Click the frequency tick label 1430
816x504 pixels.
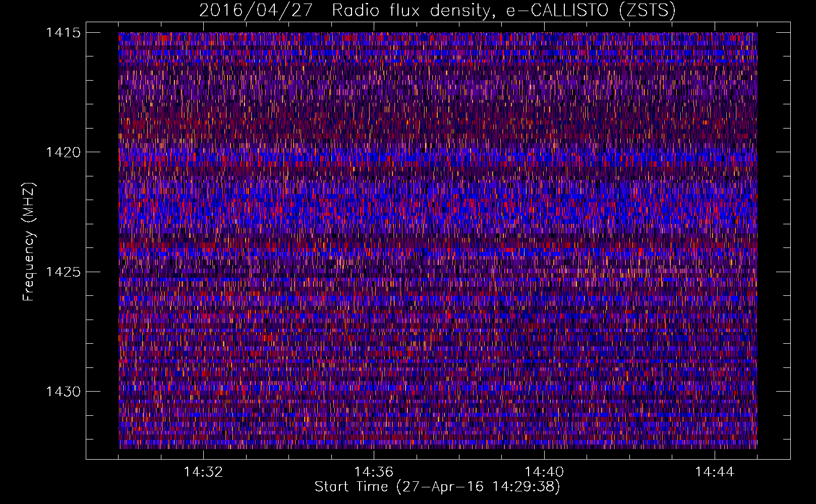pyautogui.click(x=63, y=392)
